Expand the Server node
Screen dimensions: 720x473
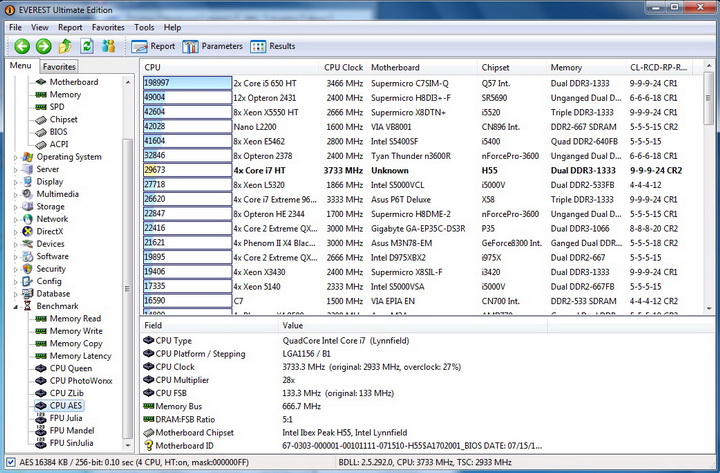tap(16, 170)
